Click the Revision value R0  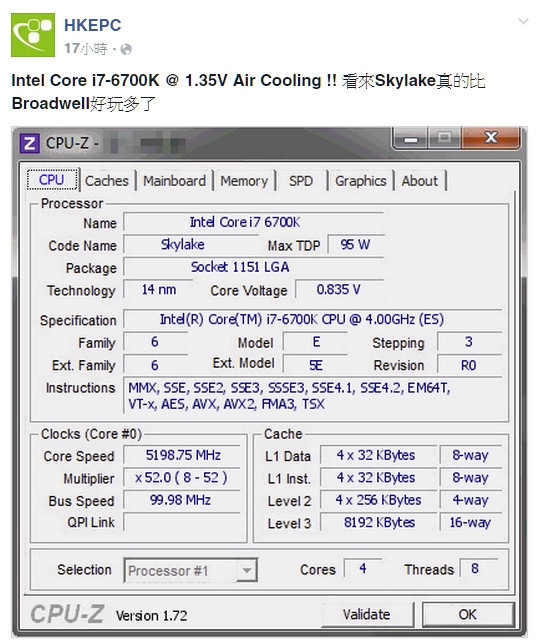(x=469, y=365)
